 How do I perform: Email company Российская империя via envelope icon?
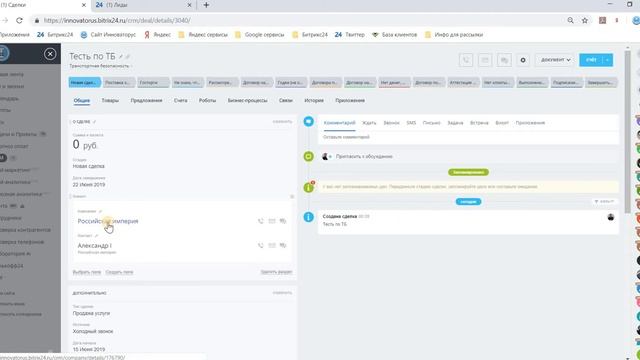tap(272, 221)
